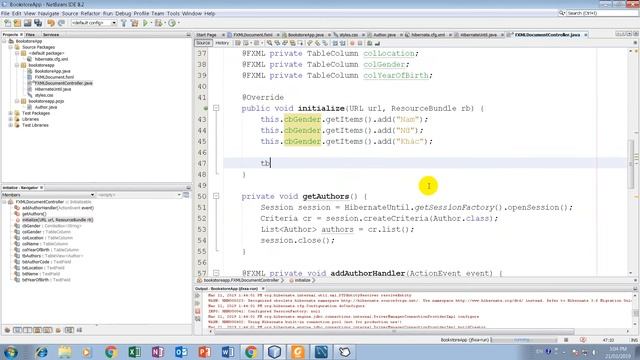Select tbAuthors field in Navigator
The width and height of the screenshot is (640, 360).
coord(52,256)
